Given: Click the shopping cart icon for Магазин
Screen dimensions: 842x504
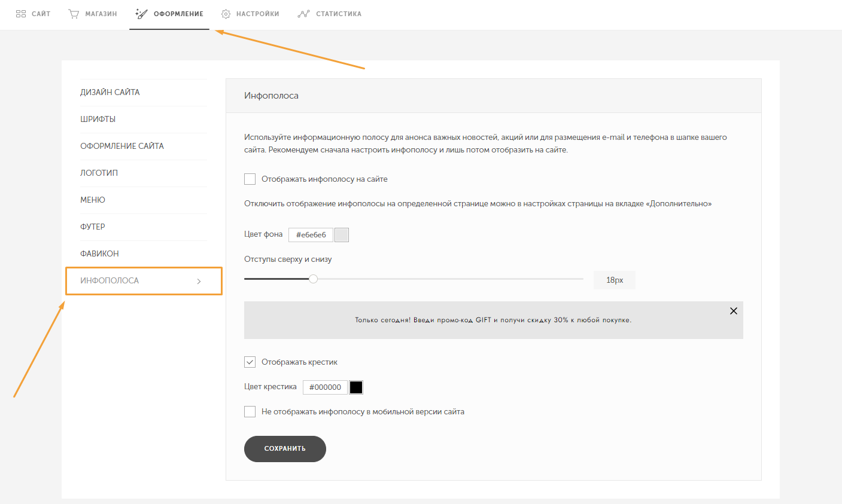Looking at the screenshot, I should pos(74,14).
